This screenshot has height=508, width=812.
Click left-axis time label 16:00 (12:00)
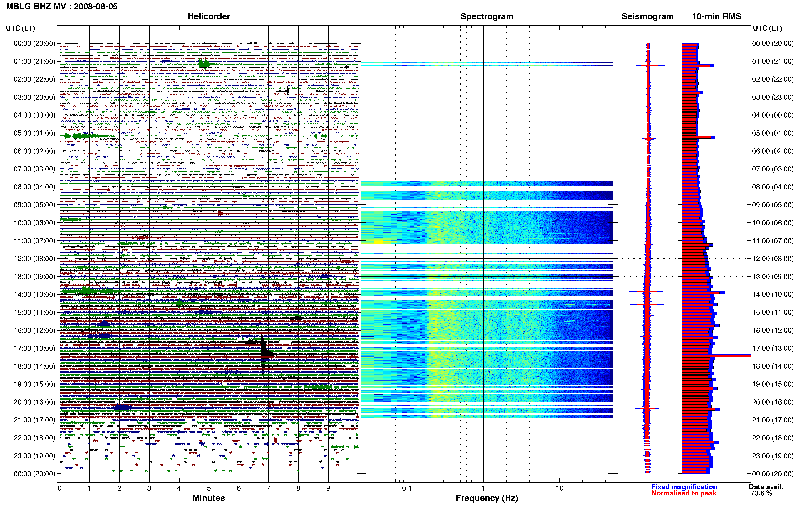[34, 331]
